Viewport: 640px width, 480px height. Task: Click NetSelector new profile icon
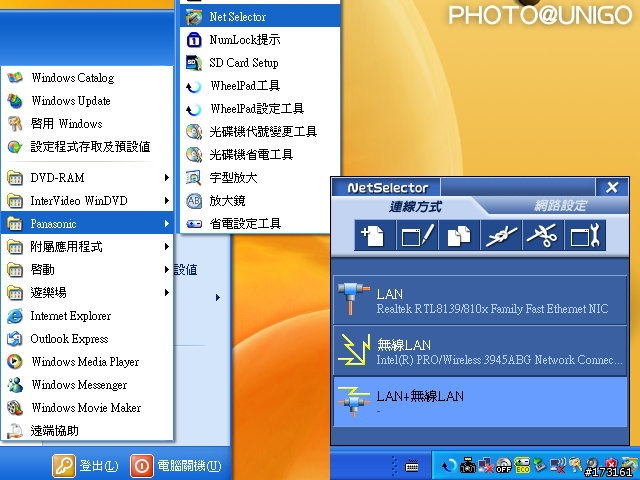click(375, 236)
